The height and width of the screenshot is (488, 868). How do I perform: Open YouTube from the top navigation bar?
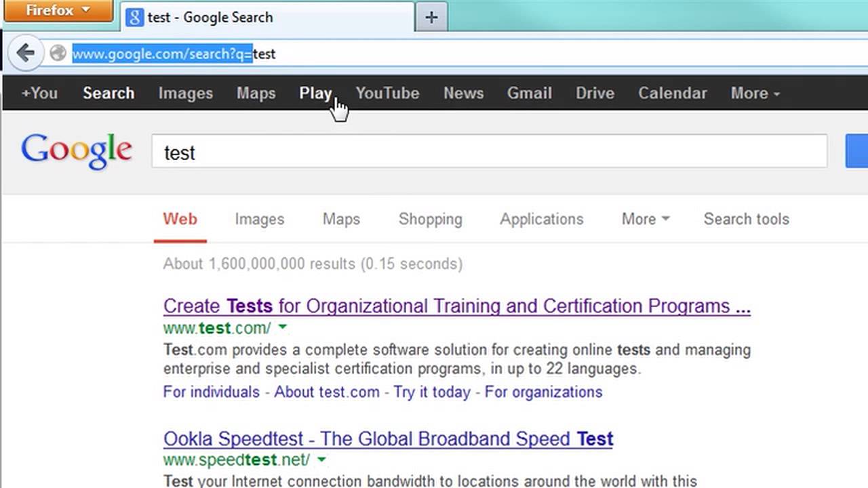387,94
